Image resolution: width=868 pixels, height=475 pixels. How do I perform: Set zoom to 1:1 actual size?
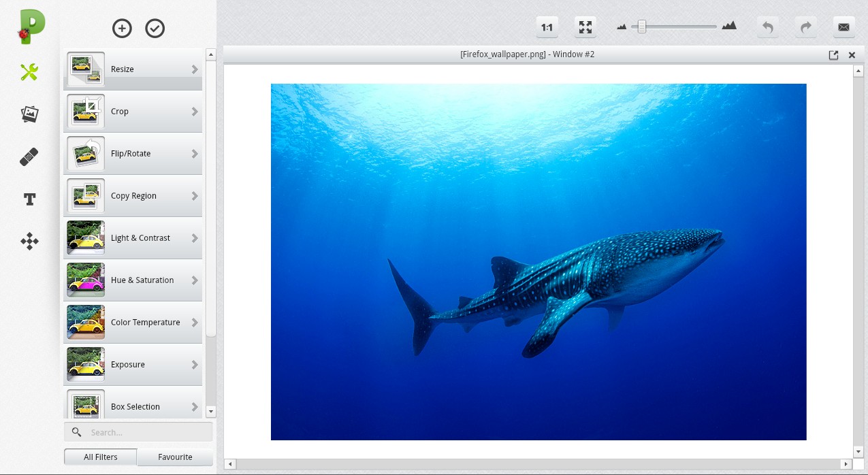pyautogui.click(x=547, y=27)
